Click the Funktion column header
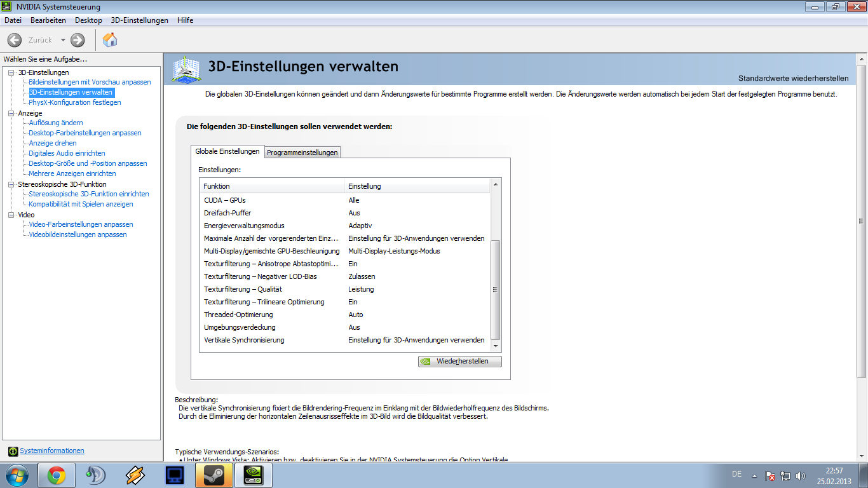This screenshot has width=868, height=488. pyautogui.click(x=272, y=186)
